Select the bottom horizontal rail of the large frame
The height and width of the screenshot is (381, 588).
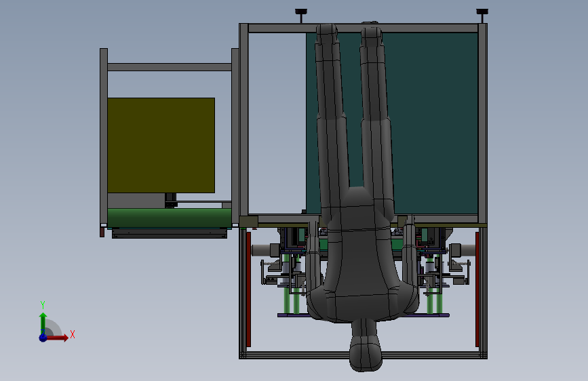(x=363, y=355)
